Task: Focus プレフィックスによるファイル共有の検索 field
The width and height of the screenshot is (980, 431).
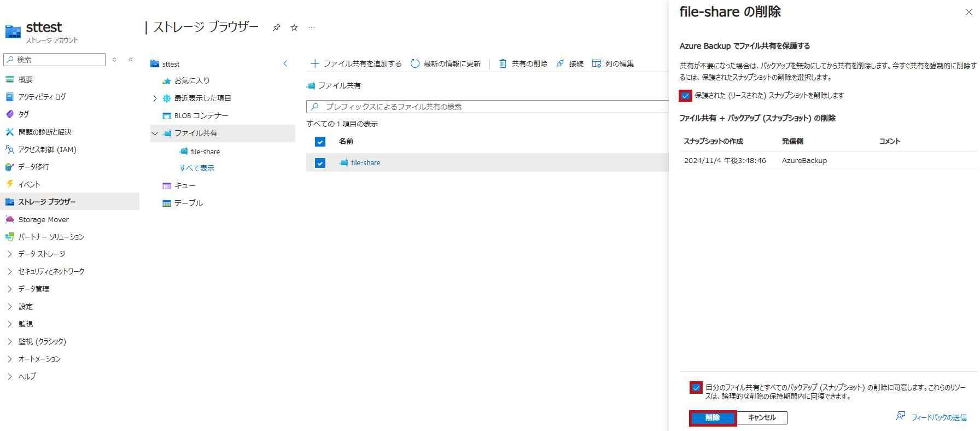Action: [x=487, y=107]
